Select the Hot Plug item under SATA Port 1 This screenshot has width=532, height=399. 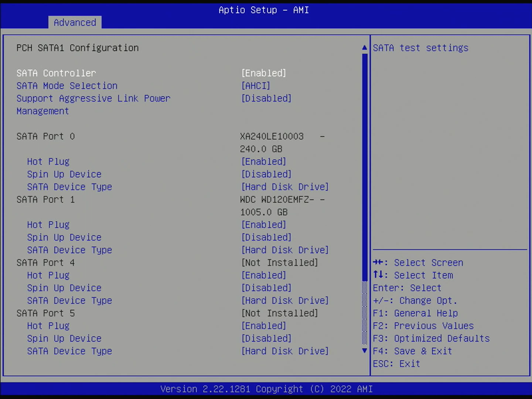click(48, 225)
